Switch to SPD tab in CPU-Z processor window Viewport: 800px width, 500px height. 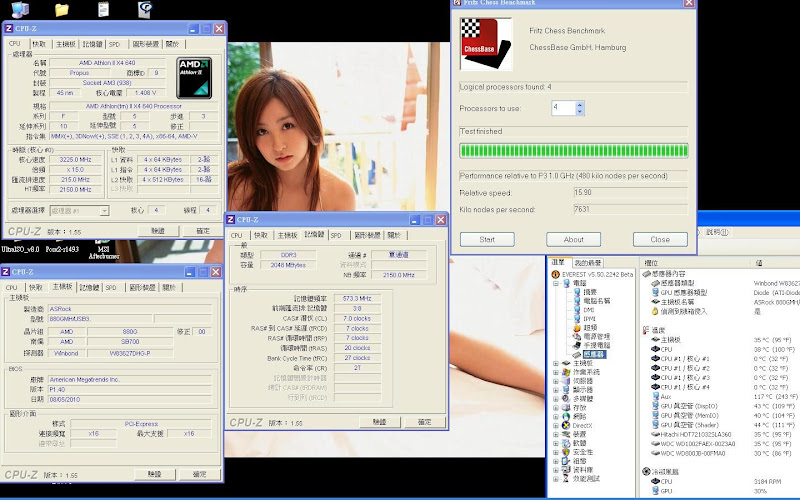click(115, 44)
